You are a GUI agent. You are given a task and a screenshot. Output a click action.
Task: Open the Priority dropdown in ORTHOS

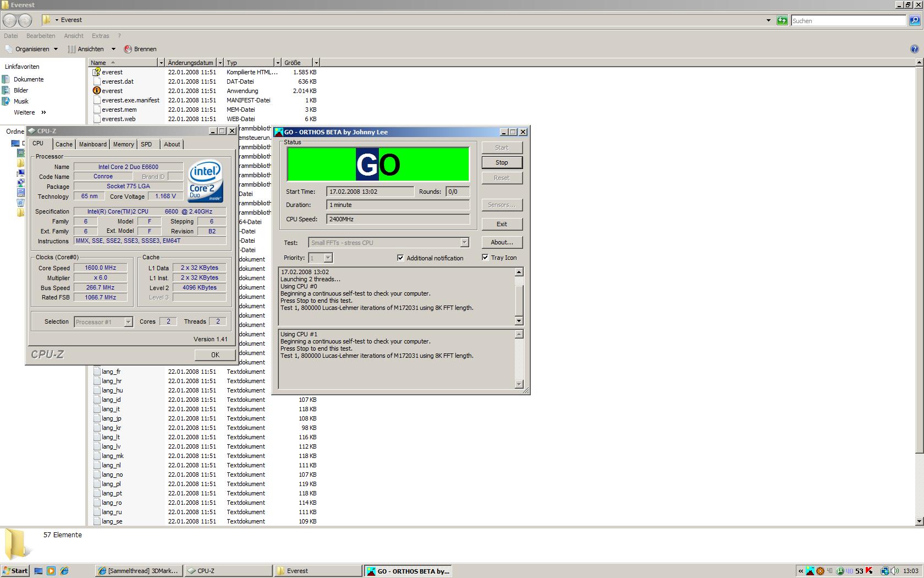pyautogui.click(x=328, y=258)
